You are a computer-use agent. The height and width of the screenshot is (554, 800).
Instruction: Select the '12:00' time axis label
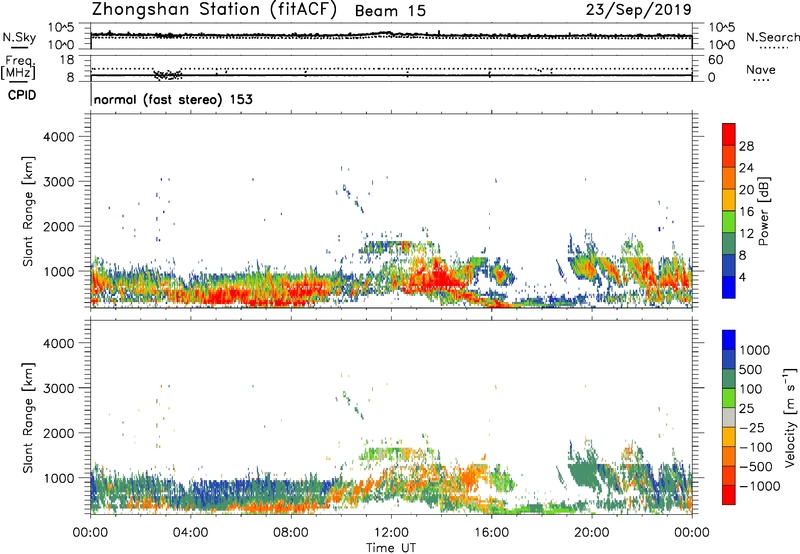pos(391,533)
